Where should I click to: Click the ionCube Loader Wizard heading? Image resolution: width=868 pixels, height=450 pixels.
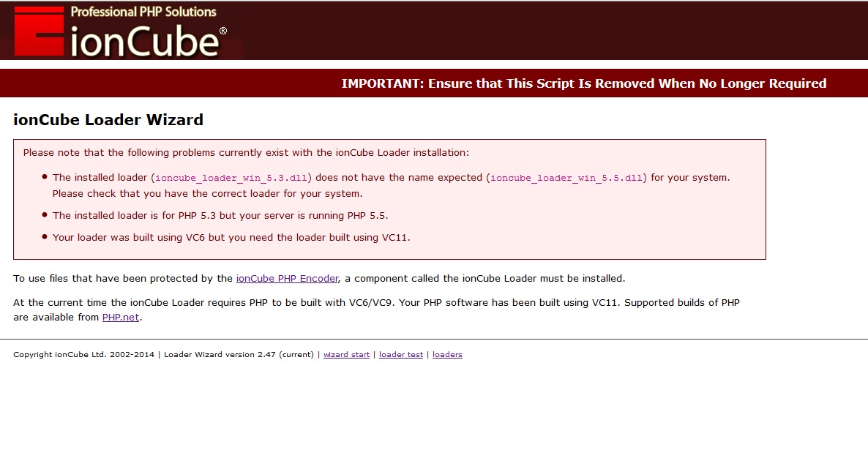[x=108, y=119]
